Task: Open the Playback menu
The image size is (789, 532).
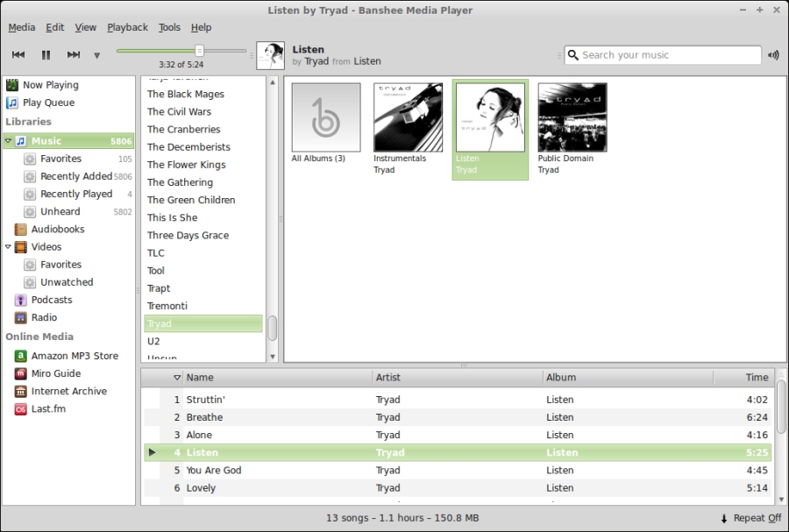Action: tap(127, 27)
